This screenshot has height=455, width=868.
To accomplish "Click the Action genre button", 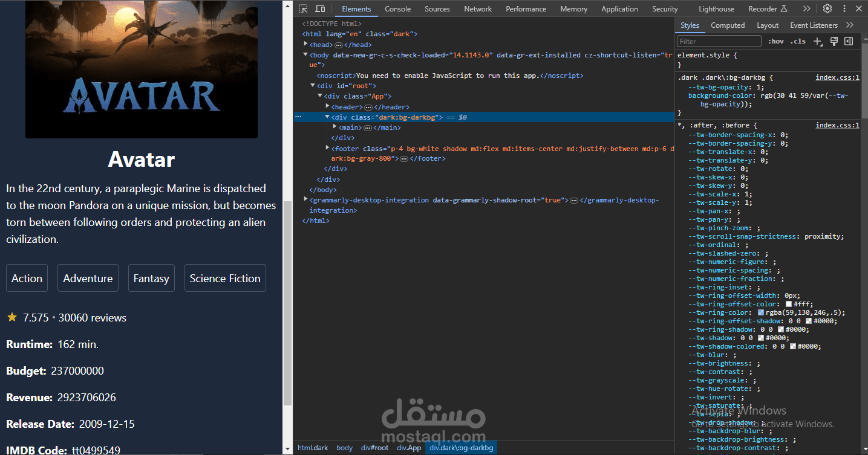I will tap(27, 278).
